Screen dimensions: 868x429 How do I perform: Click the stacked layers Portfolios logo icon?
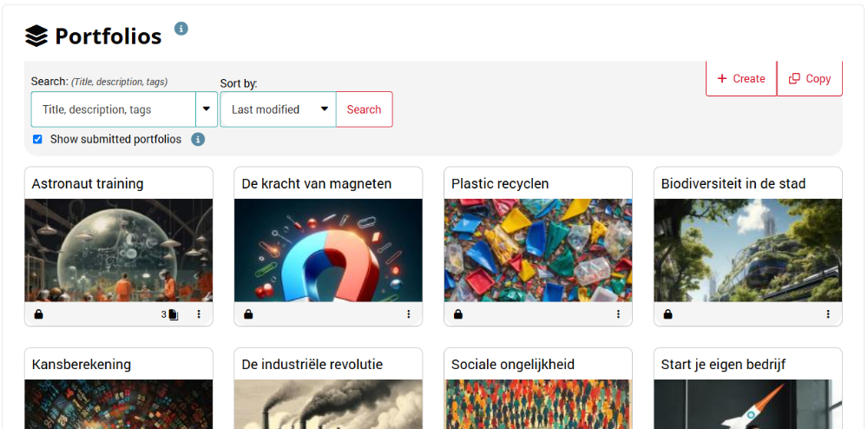pyautogui.click(x=36, y=36)
